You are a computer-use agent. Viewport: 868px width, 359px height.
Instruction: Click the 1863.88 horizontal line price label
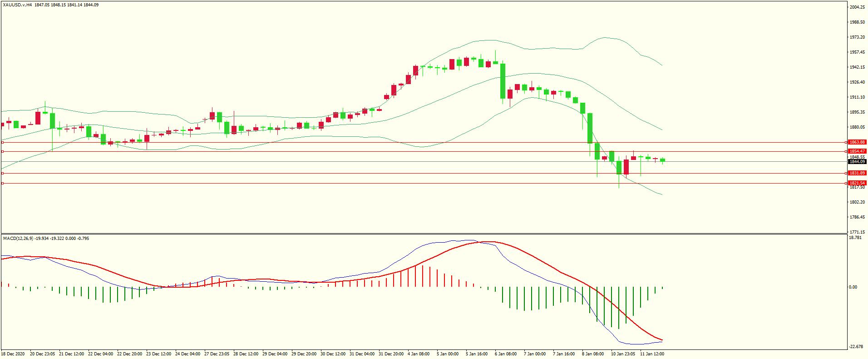(x=857, y=142)
